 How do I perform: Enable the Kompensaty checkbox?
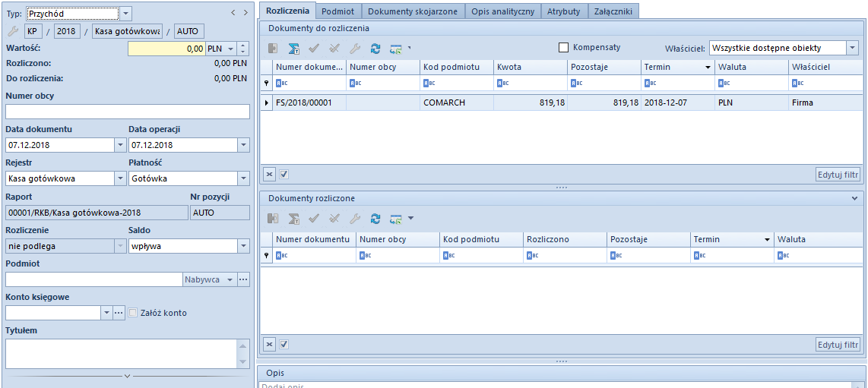click(x=563, y=47)
